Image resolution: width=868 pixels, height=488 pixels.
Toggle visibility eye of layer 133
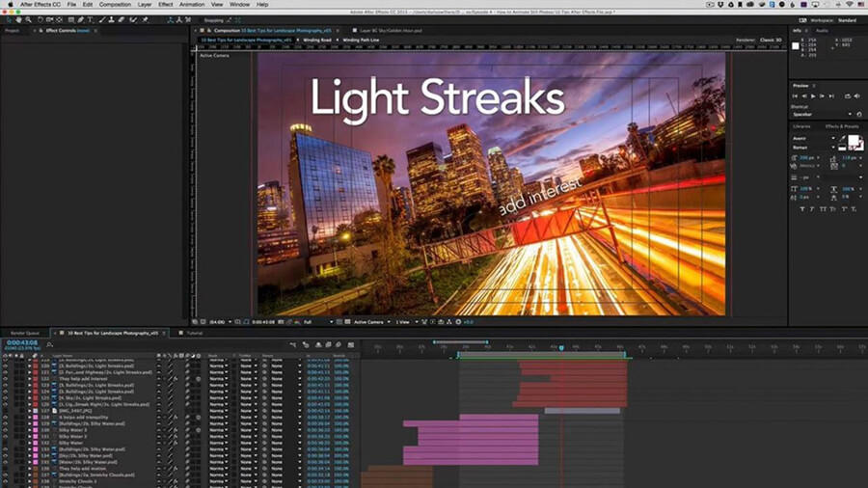coord(6,449)
